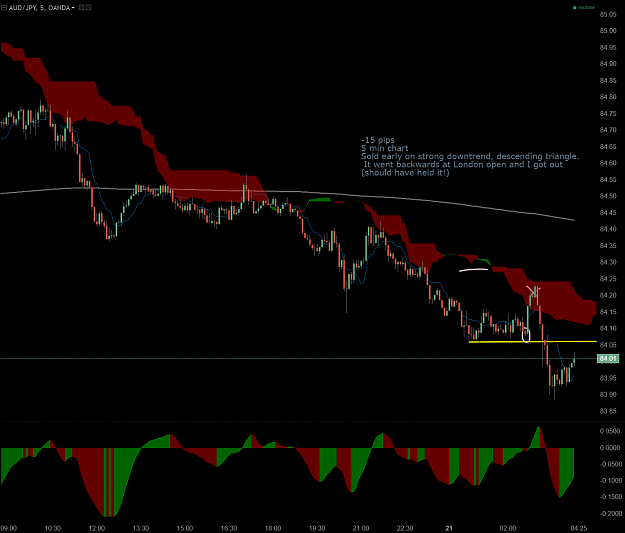Click the bold 21 date axis label

[x=449, y=528]
